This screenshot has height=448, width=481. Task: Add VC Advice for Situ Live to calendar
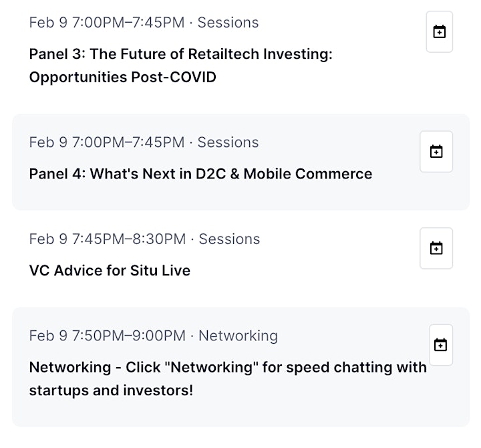click(436, 248)
